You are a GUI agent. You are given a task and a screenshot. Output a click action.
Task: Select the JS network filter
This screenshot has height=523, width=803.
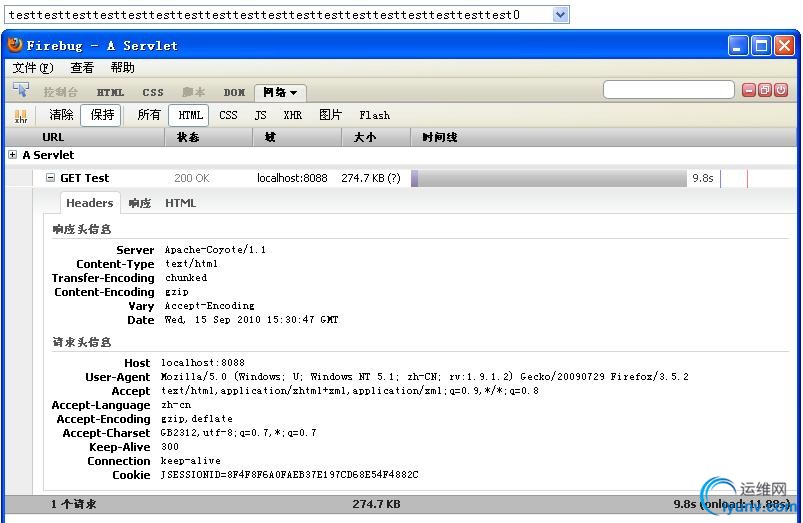click(260, 115)
